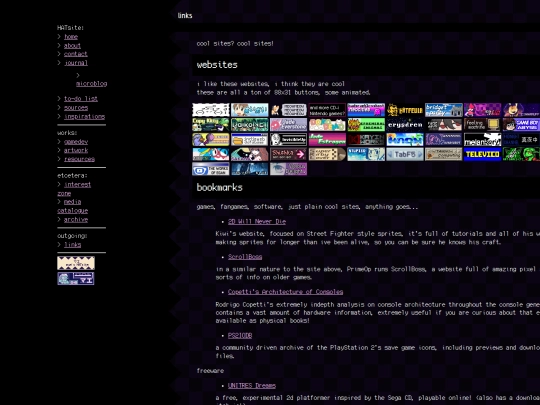Open the interest zone link
This screenshot has height=405, width=540.
(74, 189)
